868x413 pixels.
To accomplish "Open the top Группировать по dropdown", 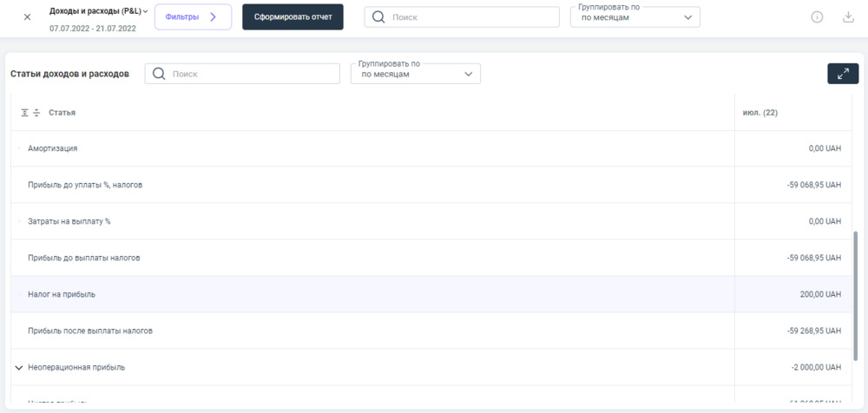I will click(635, 17).
